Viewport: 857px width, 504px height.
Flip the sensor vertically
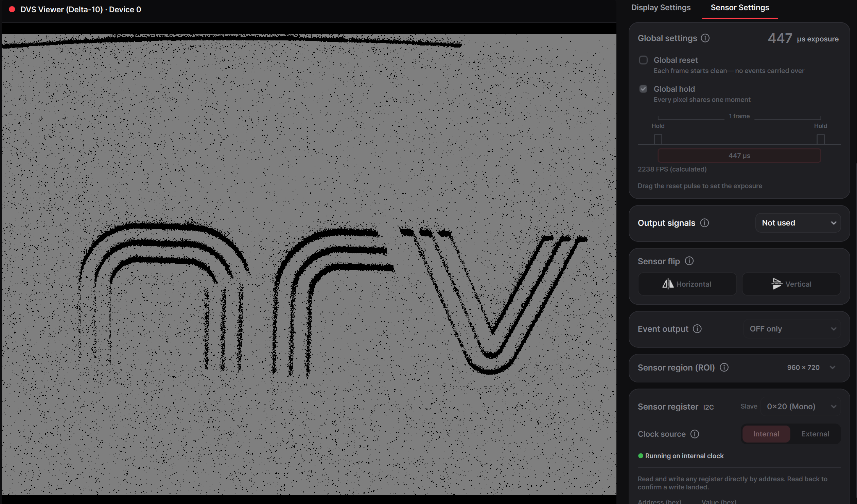(791, 284)
